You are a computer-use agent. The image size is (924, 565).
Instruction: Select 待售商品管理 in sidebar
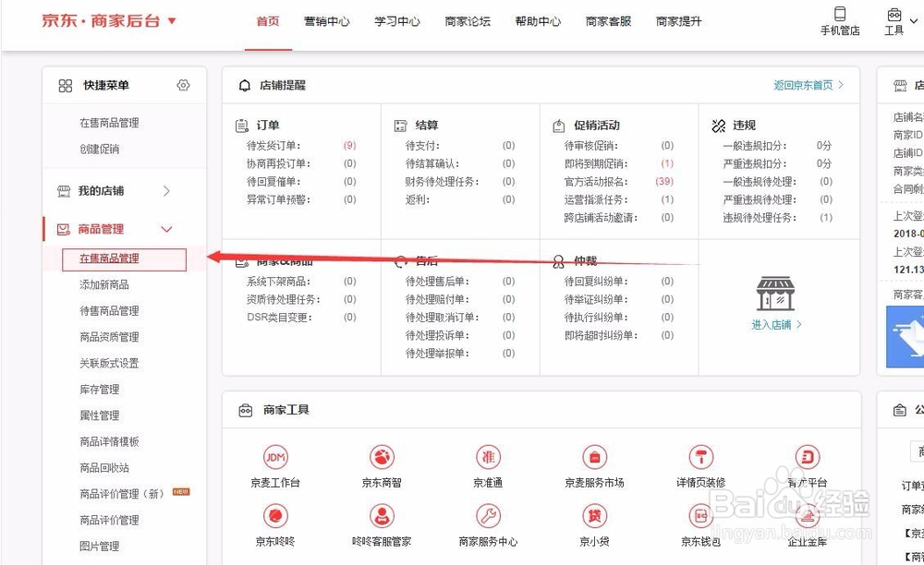(x=109, y=311)
